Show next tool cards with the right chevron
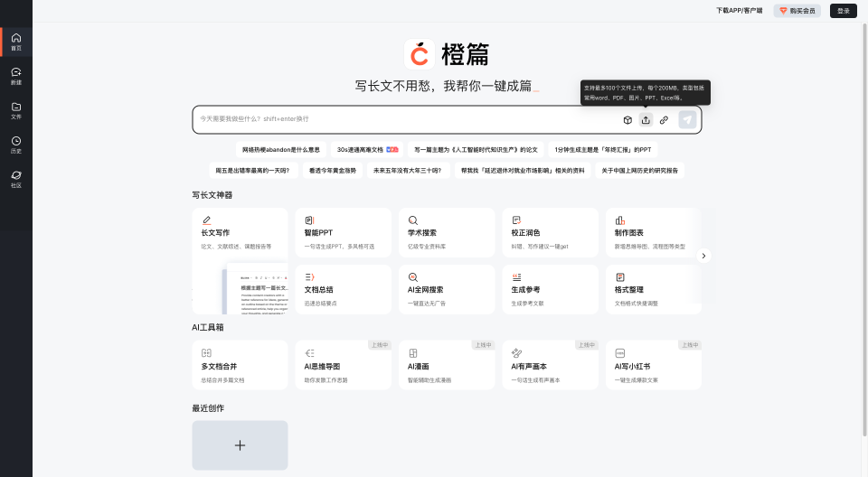The image size is (868, 477). coord(703,256)
